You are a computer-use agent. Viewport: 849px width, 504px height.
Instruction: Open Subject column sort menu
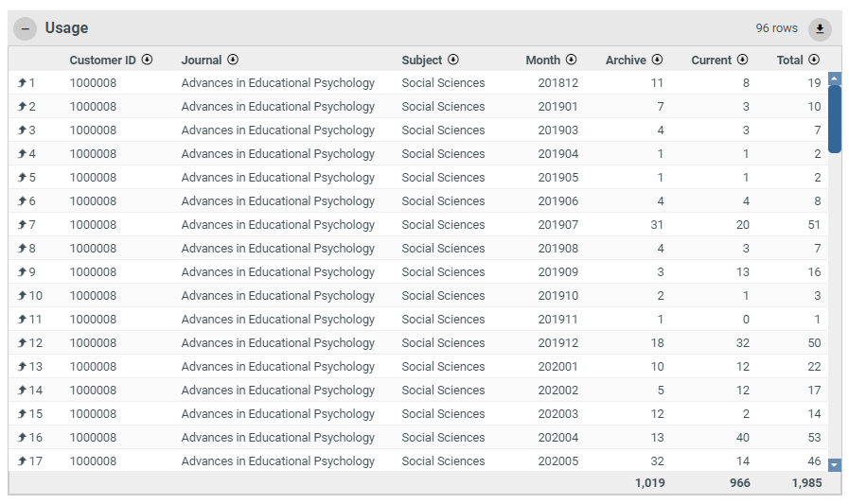coord(453,60)
